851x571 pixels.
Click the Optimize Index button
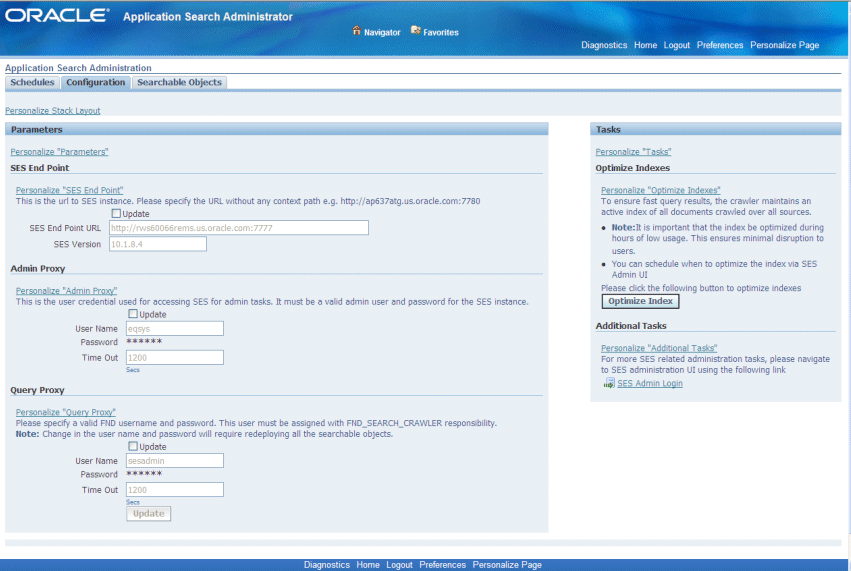640,301
